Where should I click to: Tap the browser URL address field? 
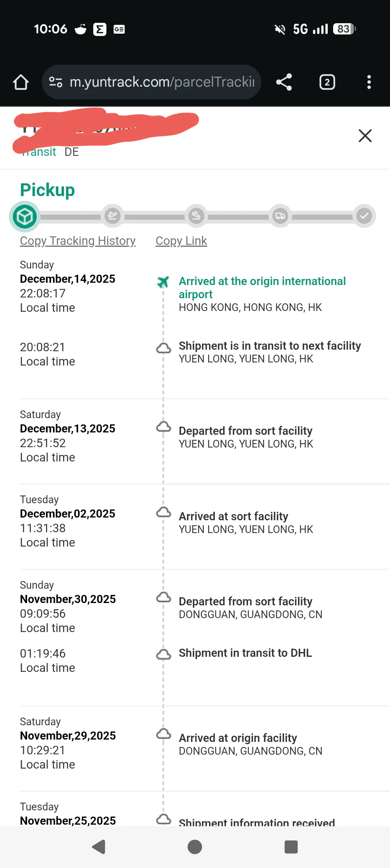pos(162,82)
